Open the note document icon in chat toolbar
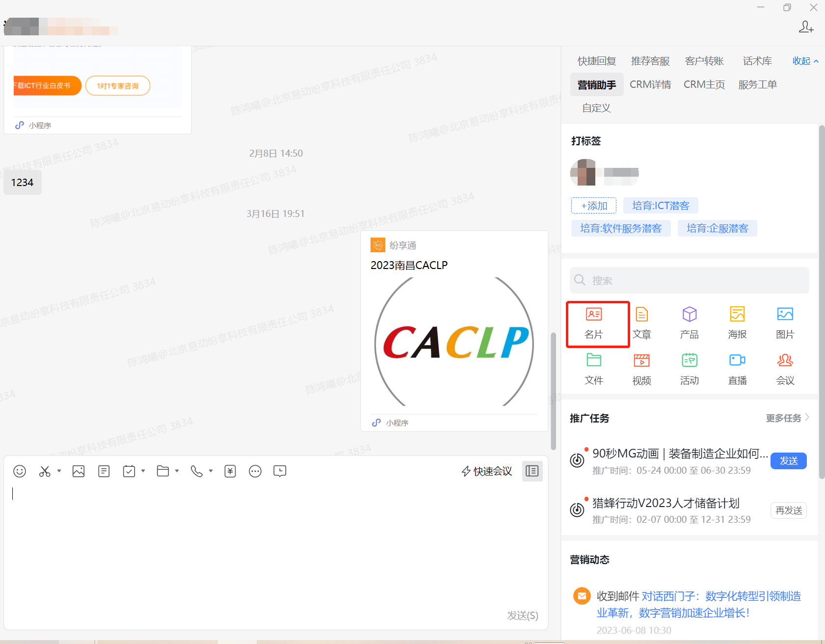This screenshot has width=825, height=644. click(104, 471)
